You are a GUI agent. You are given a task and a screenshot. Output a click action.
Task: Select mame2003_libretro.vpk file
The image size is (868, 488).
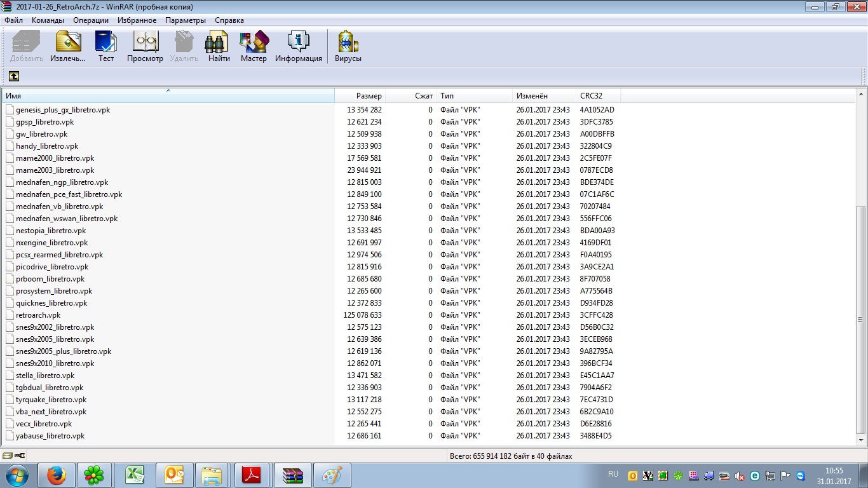55,170
